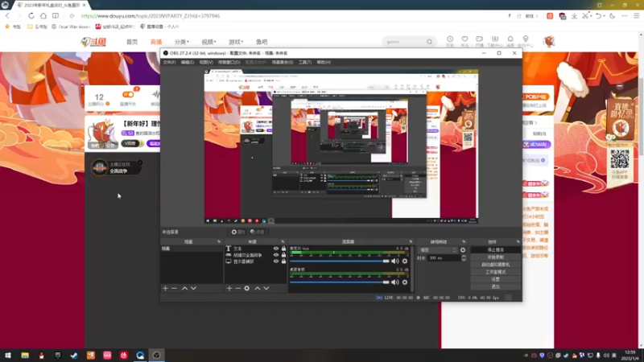Open settings gear for the 麦克风/Aux mixer channel
This screenshot has height=362, width=644.
(405, 261)
